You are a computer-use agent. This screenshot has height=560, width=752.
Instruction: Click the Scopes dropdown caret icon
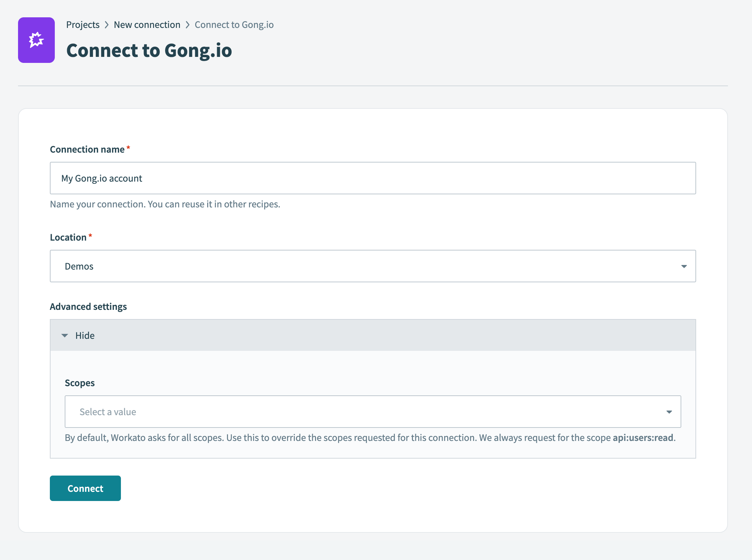[669, 412]
